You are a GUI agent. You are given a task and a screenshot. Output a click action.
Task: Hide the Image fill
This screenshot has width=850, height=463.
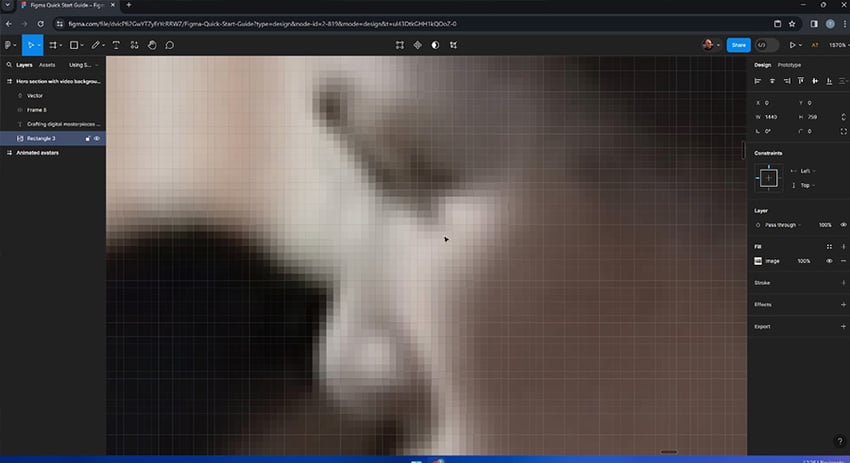point(829,261)
